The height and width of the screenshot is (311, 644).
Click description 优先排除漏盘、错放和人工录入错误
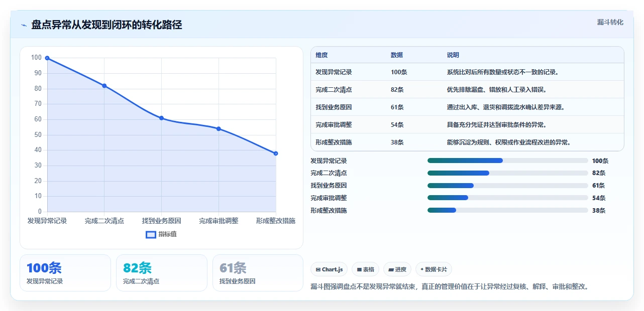pyautogui.click(x=497, y=90)
